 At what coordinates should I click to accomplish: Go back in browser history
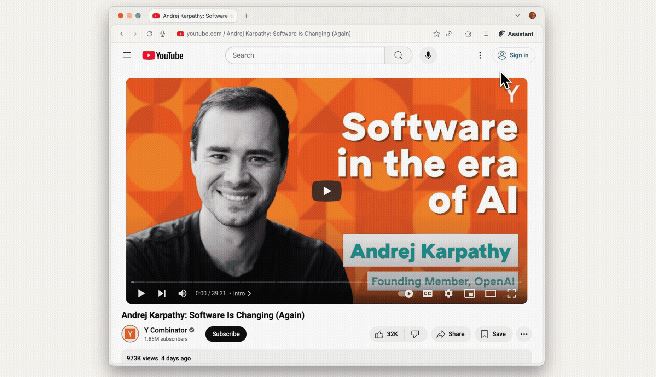pos(122,34)
